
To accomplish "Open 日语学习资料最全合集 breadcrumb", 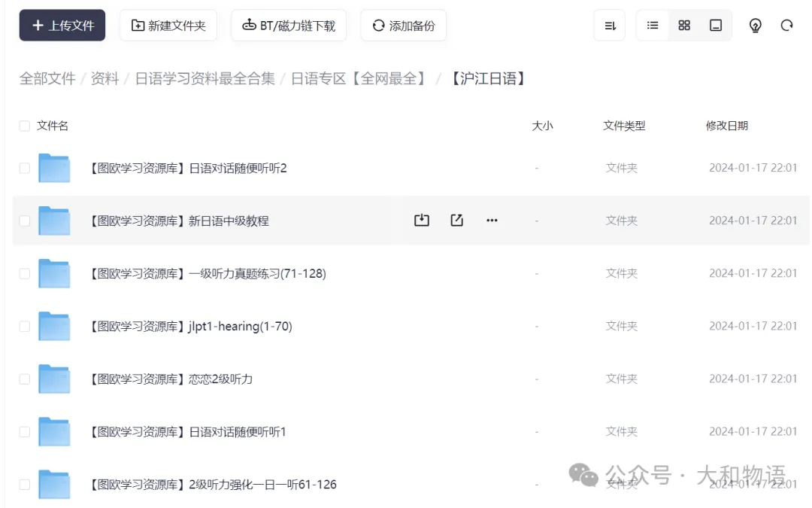I will pos(205,78).
